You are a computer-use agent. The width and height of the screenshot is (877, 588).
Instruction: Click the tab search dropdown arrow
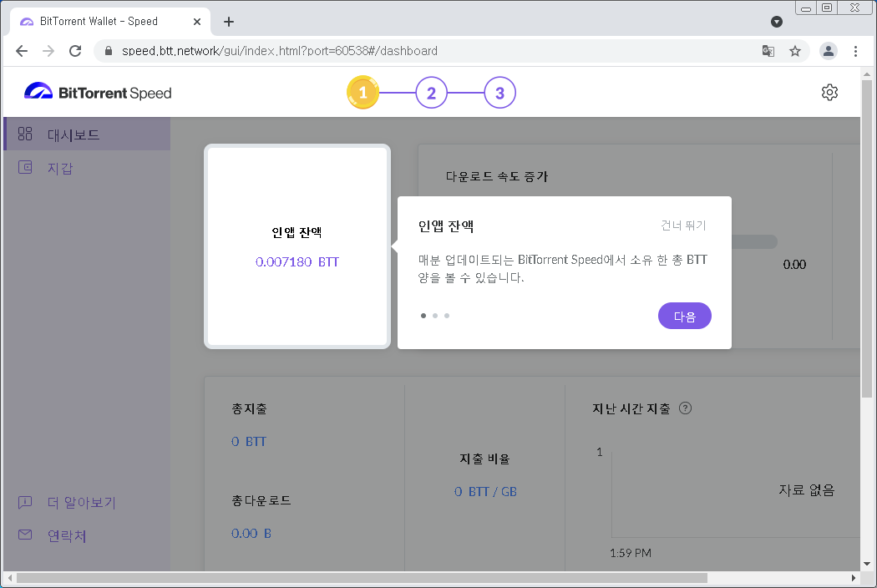tap(777, 22)
